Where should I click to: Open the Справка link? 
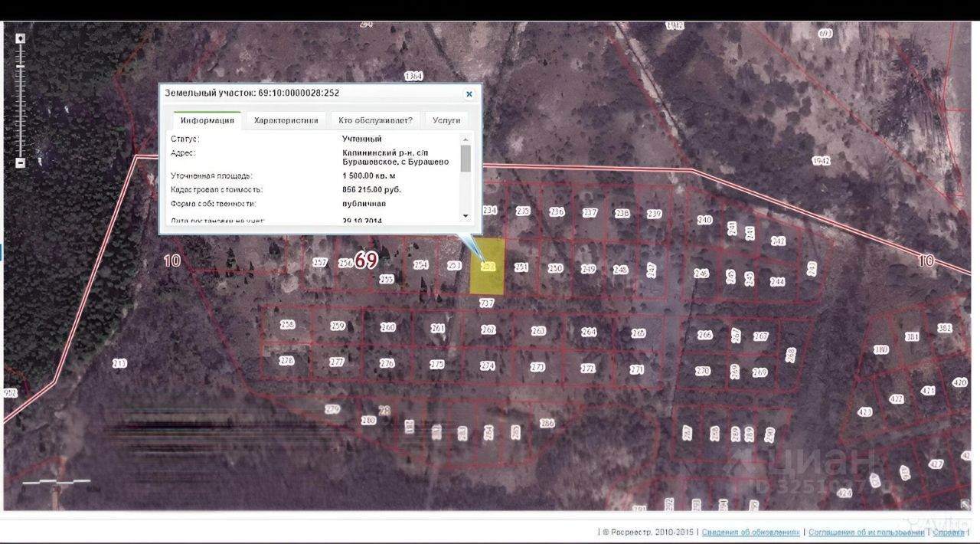pos(949,532)
